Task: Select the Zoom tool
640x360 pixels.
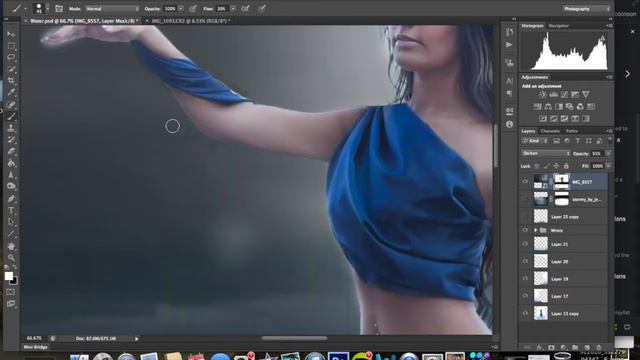Action: tap(11, 258)
